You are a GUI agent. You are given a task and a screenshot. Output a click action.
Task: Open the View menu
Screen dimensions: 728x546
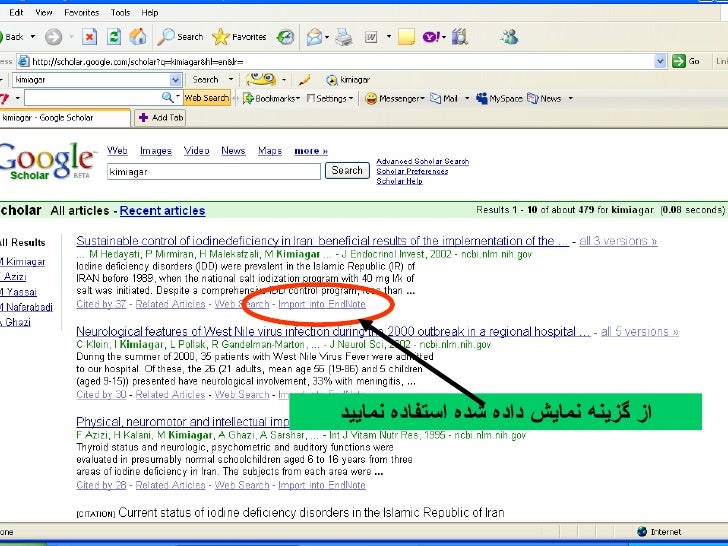pos(44,13)
